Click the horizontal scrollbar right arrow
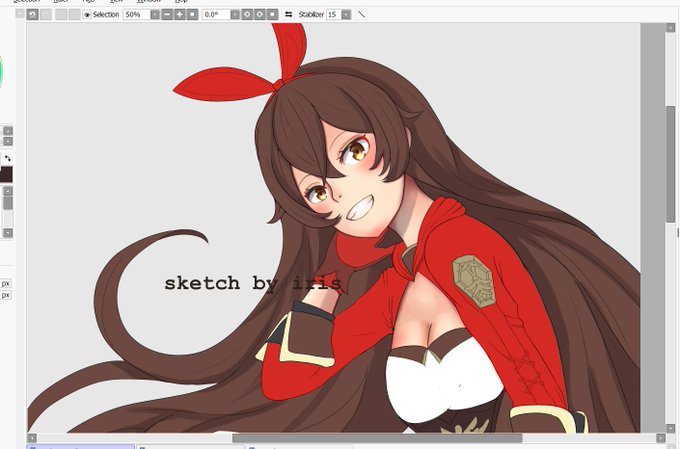The image size is (680, 449). 660,438
